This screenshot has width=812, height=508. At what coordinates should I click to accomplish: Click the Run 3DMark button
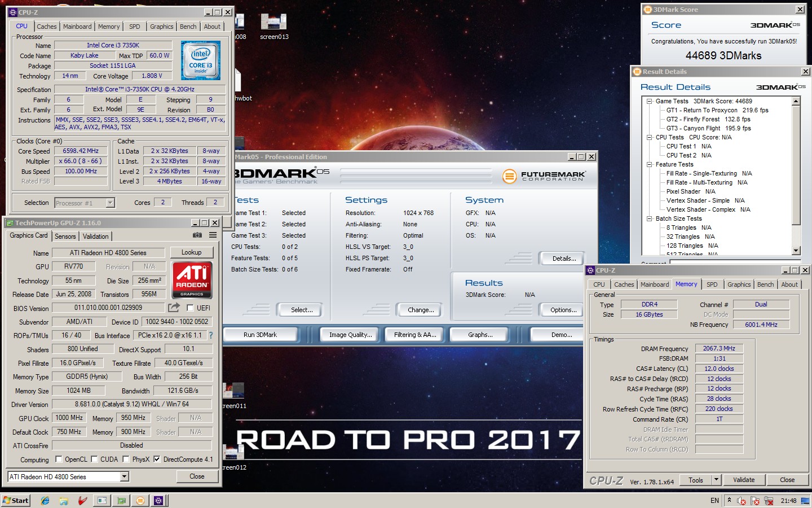[260, 335]
